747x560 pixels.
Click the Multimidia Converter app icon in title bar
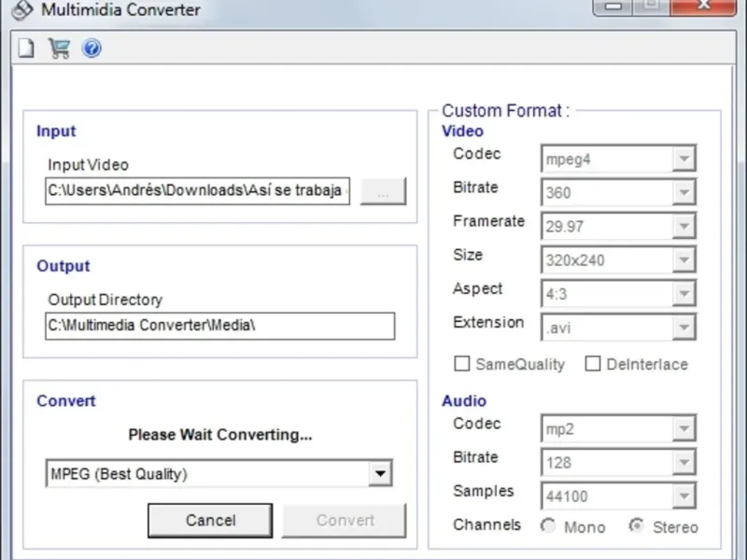tap(21, 9)
